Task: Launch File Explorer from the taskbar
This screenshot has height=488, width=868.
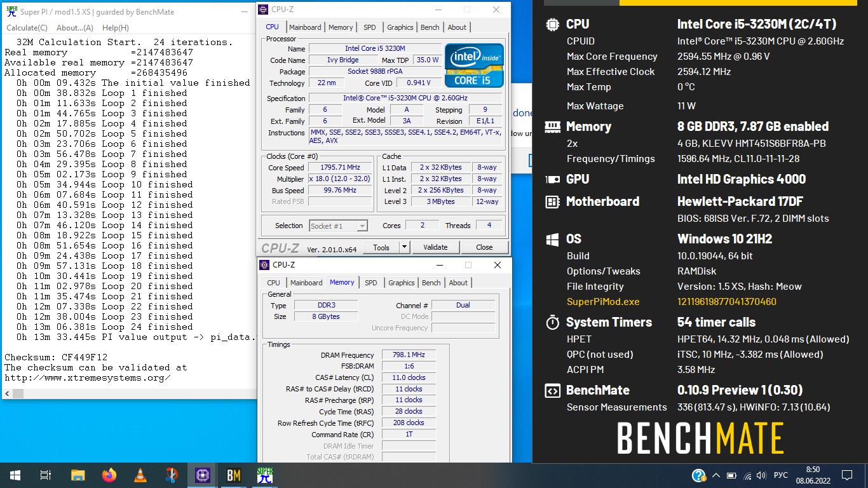Action: click(x=78, y=475)
